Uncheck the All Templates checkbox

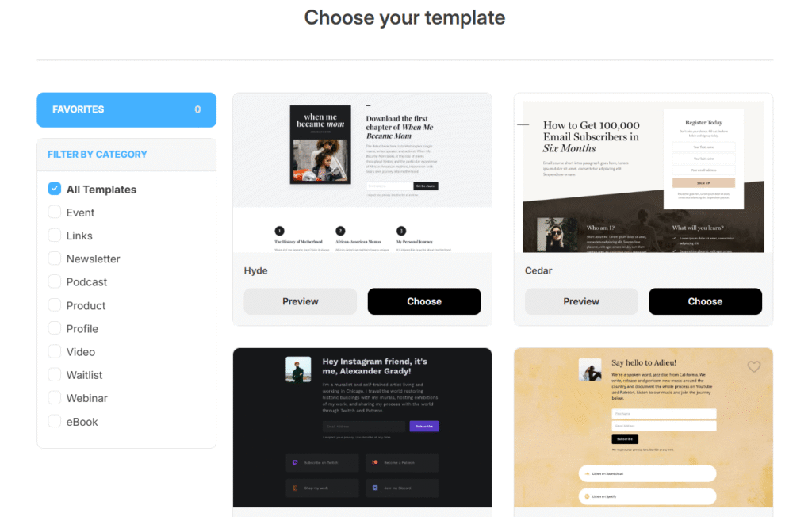click(x=55, y=189)
